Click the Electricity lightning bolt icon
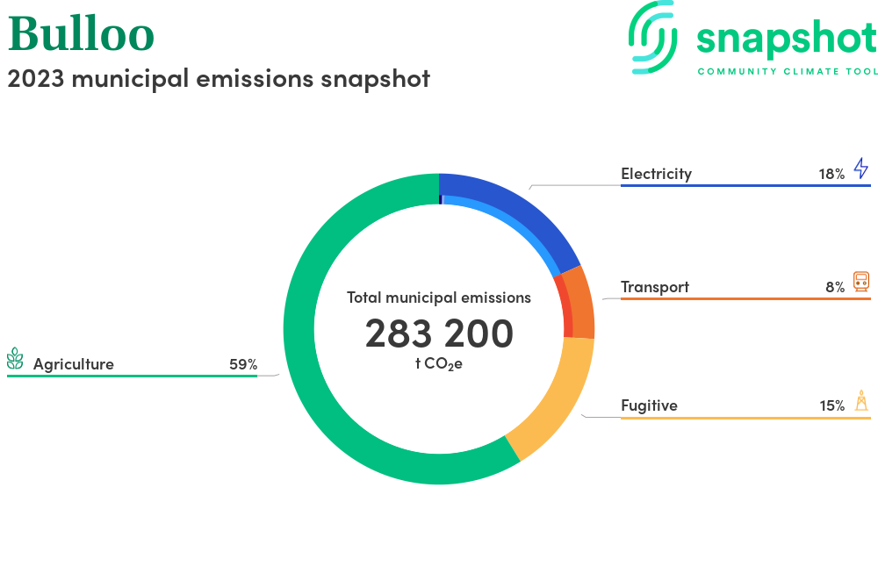This screenshot has height=588, width=878. 860,169
